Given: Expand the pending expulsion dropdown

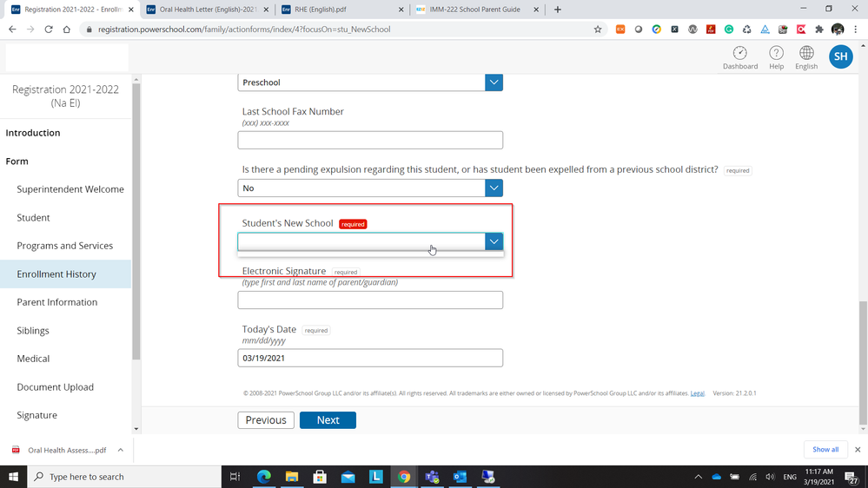Looking at the screenshot, I should pyautogui.click(x=494, y=188).
